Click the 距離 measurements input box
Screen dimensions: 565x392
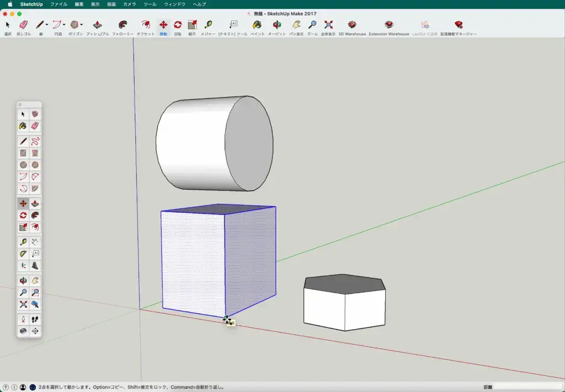pyautogui.click(x=527, y=388)
